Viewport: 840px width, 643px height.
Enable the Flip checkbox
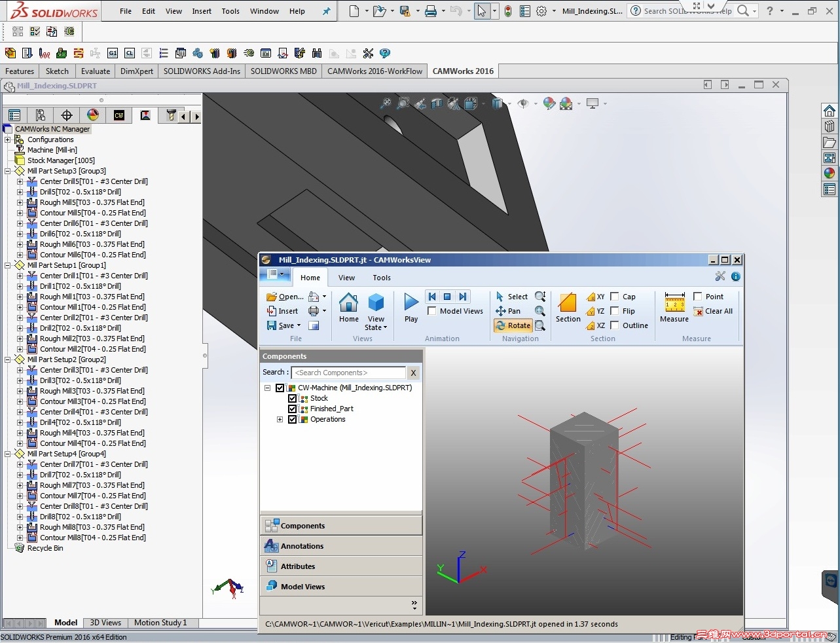pos(615,311)
